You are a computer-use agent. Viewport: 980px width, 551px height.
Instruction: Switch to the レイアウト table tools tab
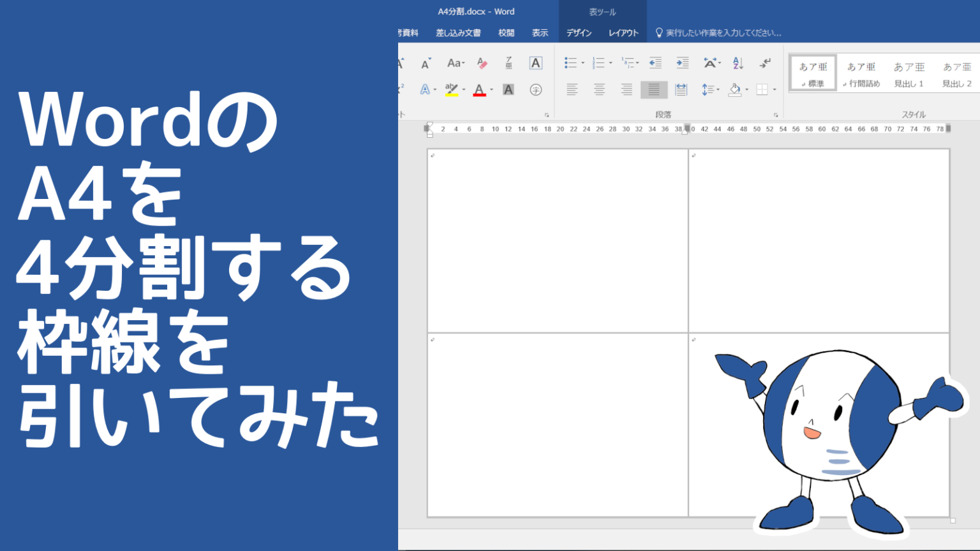[x=623, y=33]
